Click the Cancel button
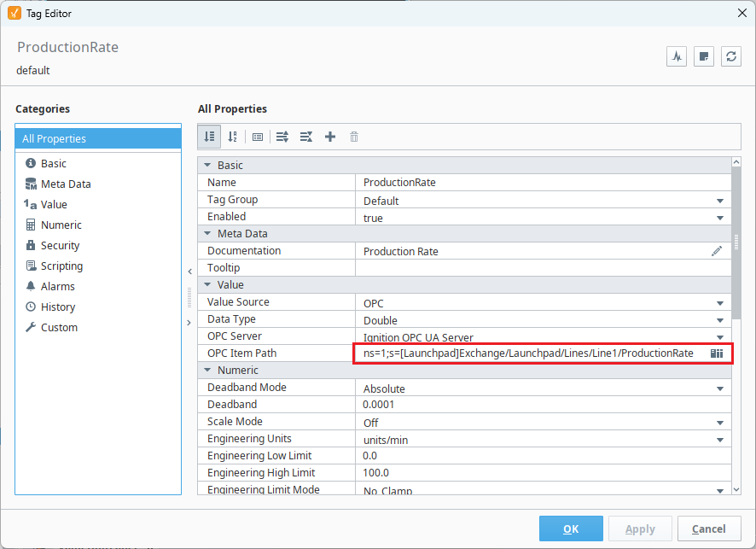The image size is (756, 549). (x=708, y=529)
